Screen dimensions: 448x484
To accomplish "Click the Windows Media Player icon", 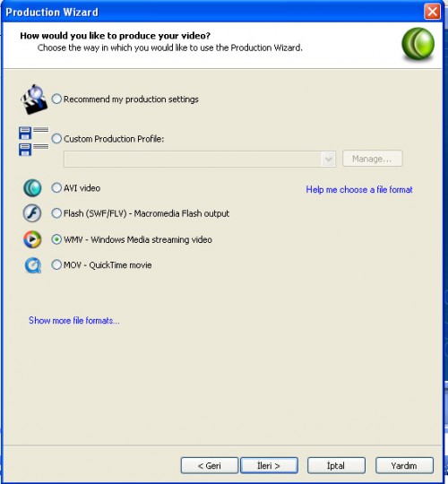I will tap(32, 239).
